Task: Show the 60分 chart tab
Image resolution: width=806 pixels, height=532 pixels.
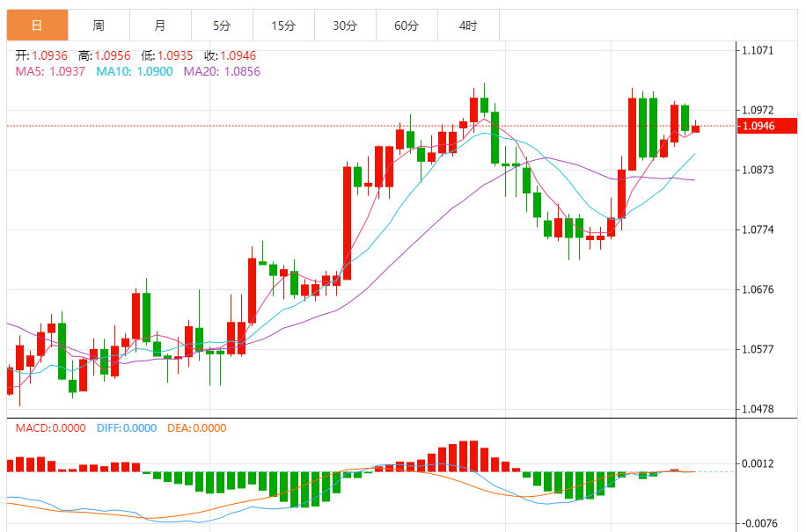Action: click(x=407, y=26)
